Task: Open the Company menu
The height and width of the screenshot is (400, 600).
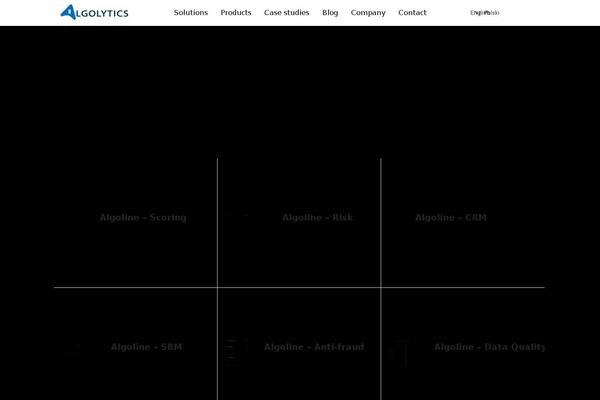Action: pyautogui.click(x=368, y=13)
